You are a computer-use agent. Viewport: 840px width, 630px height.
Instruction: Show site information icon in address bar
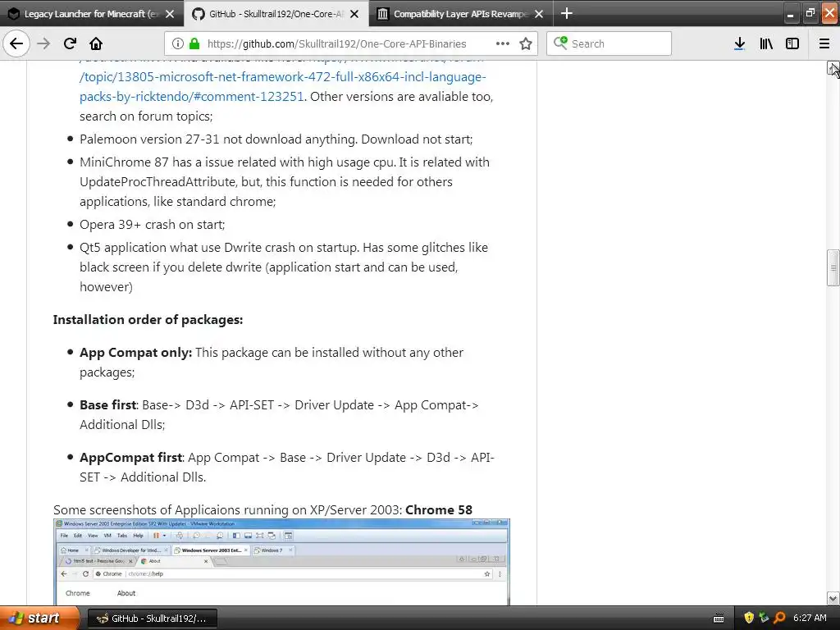pos(178,43)
